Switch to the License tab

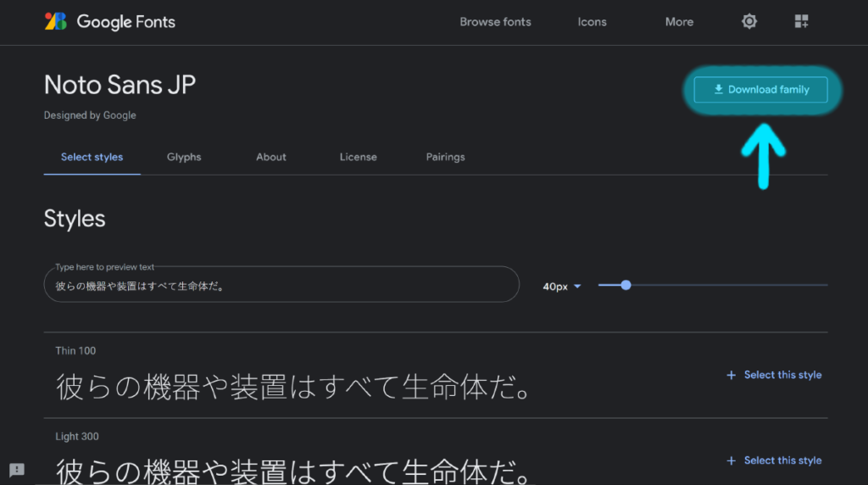click(359, 157)
